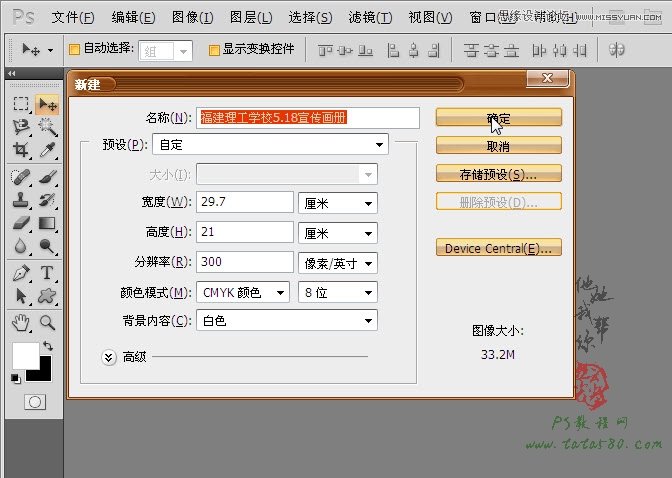Click the 宽度 width field 29.7
This screenshot has height=478, width=672.
click(245, 202)
